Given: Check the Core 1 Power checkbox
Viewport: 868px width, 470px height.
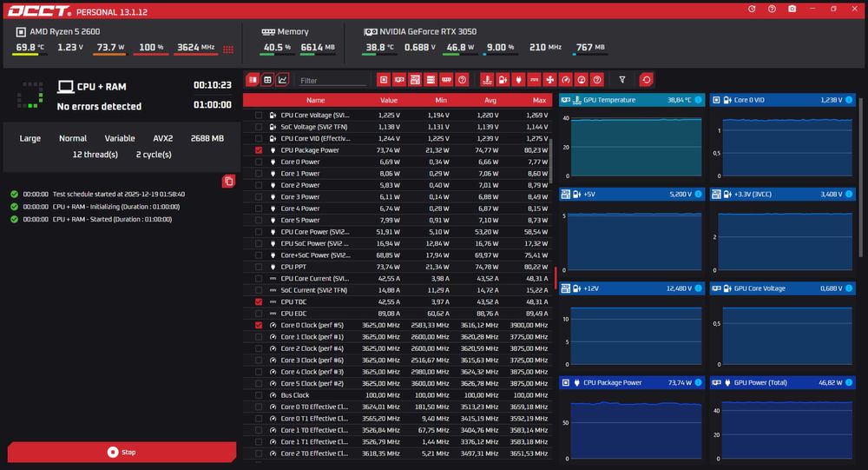Looking at the screenshot, I should point(259,174).
